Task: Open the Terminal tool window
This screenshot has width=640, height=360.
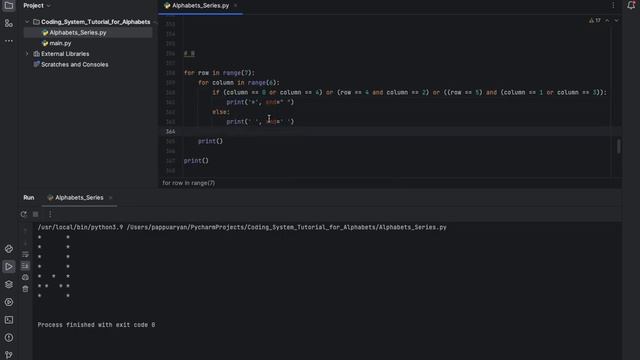Action: (x=9, y=320)
